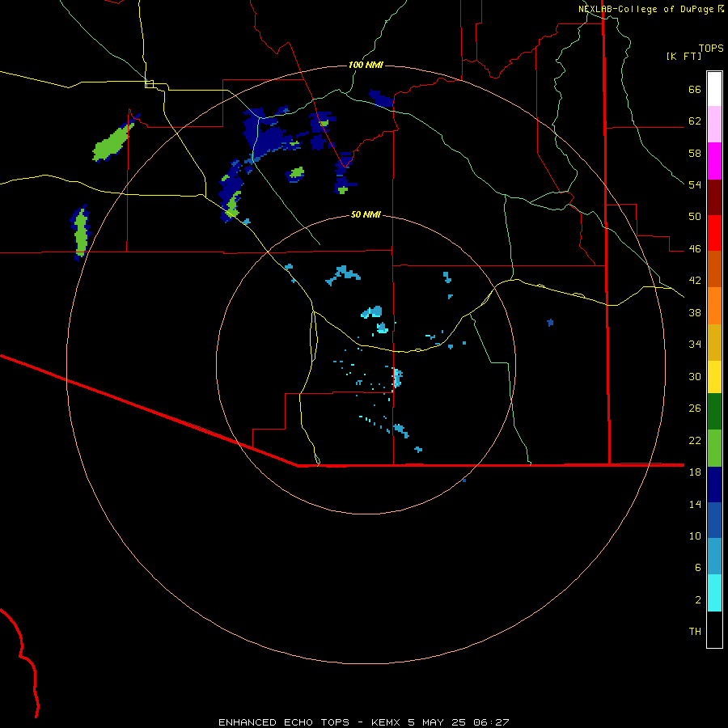Pick the bright yellow legend swatch
This screenshot has width=728, height=728.
(x=714, y=377)
